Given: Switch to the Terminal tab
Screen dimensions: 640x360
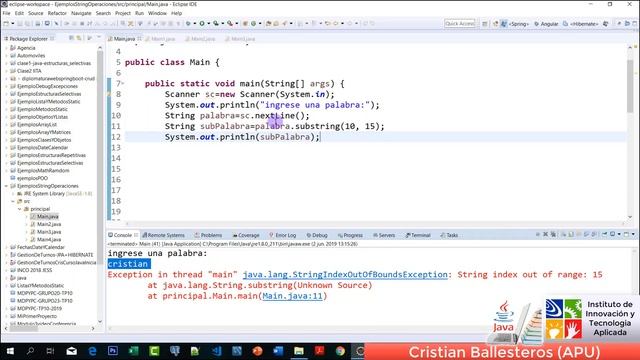Looking at the screenshot, I should click(x=418, y=235).
